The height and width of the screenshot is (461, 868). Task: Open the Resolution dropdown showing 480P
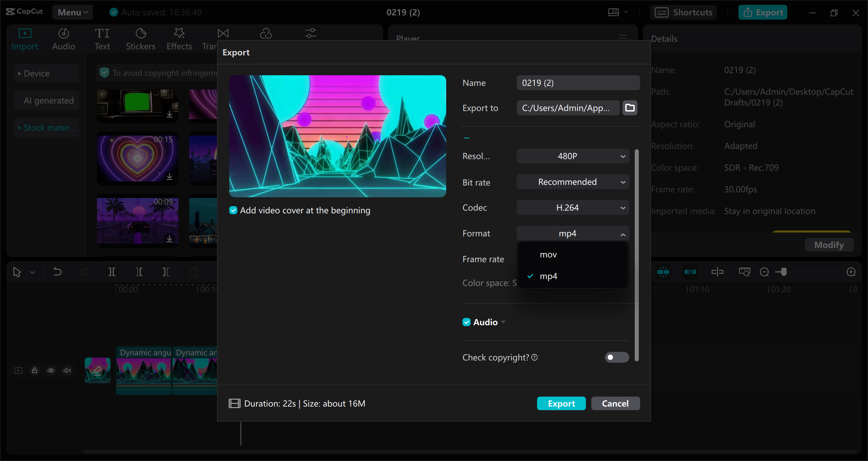(x=572, y=156)
